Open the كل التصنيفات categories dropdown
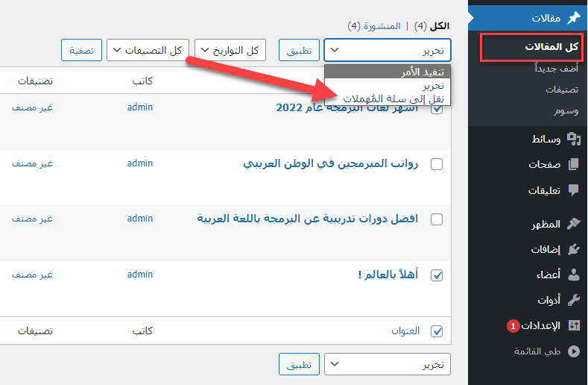This screenshot has width=588, height=385. (148, 50)
